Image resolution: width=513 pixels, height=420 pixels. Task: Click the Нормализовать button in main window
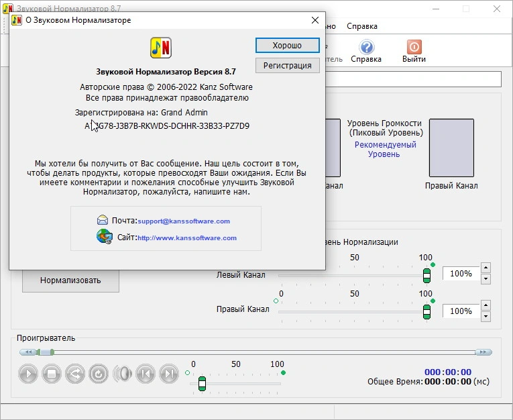[70, 280]
